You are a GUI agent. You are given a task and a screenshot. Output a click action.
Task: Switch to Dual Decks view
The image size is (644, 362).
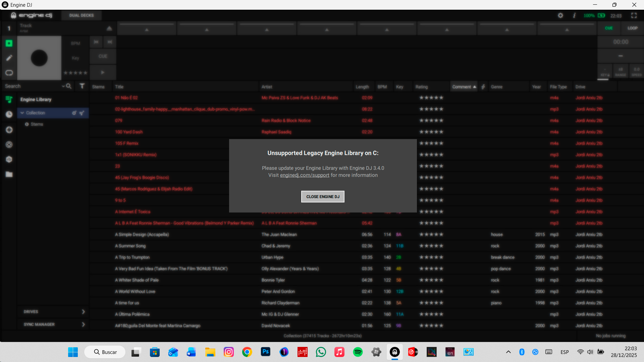[82, 15]
